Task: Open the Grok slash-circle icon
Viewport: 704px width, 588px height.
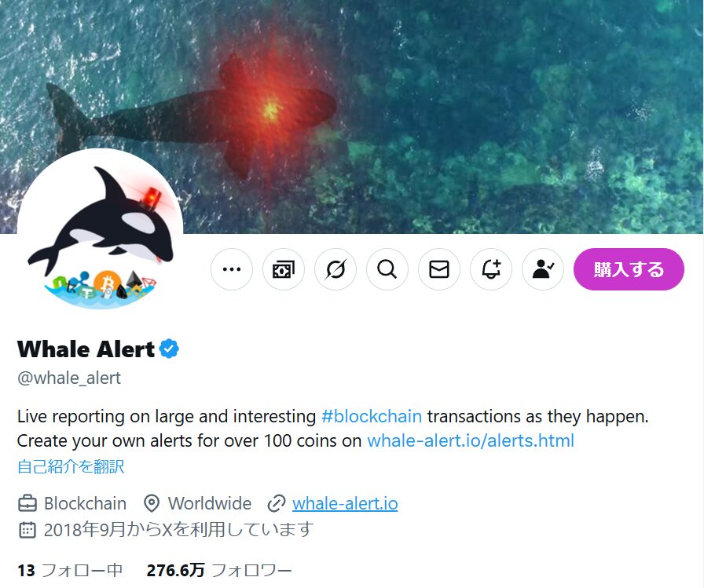Action: coord(335,269)
